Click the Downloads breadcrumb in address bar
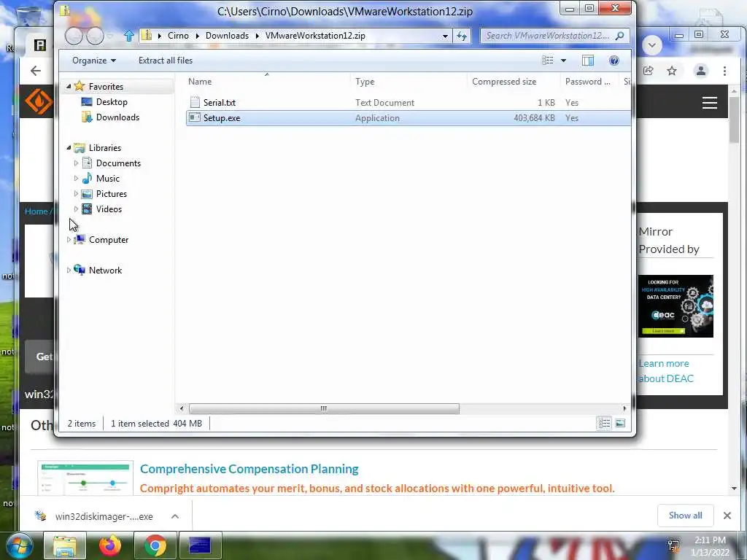The width and height of the screenshot is (747, 560). coord(227,36)
